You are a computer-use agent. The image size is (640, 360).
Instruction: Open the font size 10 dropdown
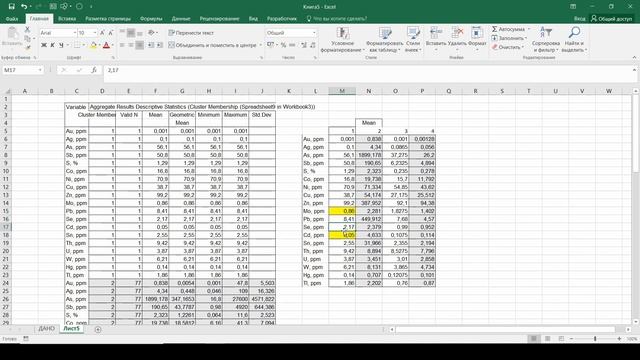click(95, 33)
